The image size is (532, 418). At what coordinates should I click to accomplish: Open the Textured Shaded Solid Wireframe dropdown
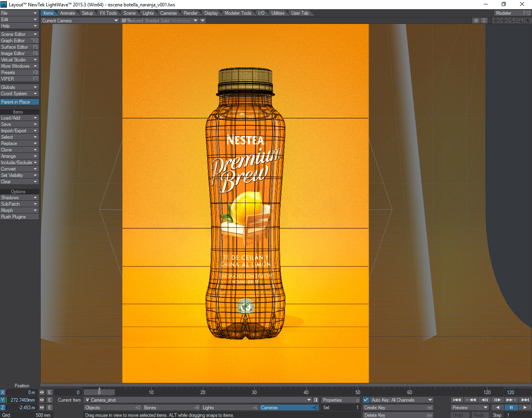[x=160, y=21]
